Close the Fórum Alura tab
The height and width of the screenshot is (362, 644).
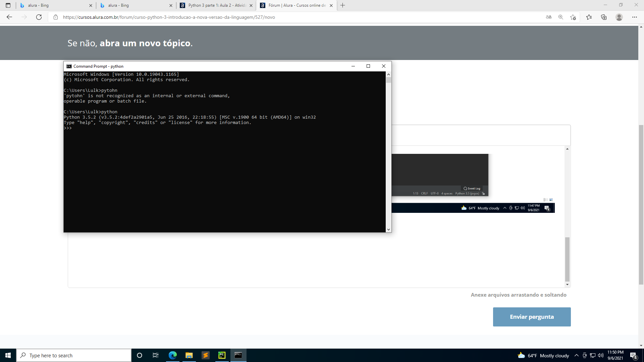(x=331, y=5)
